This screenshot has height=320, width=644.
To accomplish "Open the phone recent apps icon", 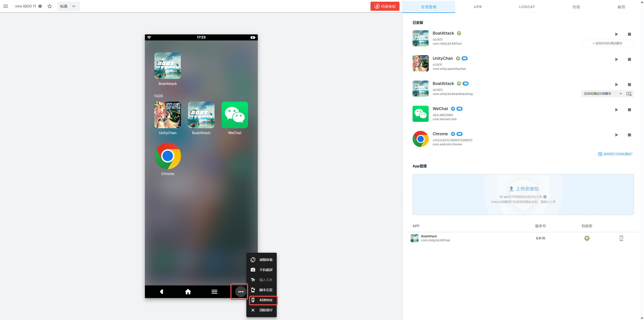I will click(214, 291).
